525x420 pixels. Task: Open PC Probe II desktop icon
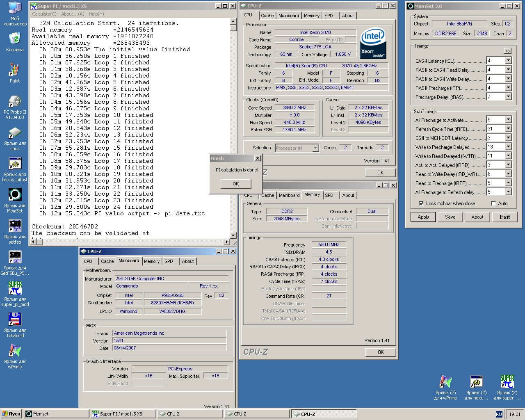(x=15, y=107)
